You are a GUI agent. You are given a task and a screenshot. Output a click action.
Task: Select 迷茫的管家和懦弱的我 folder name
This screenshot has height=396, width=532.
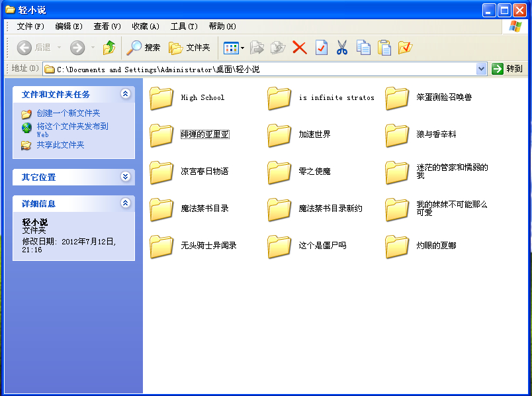(x=453, y=172)
